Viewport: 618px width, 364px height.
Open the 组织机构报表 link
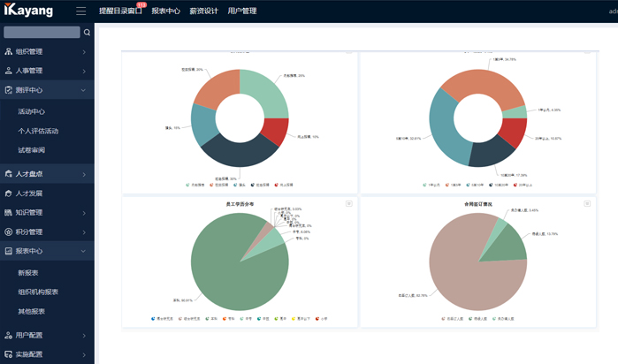(38, 292)
